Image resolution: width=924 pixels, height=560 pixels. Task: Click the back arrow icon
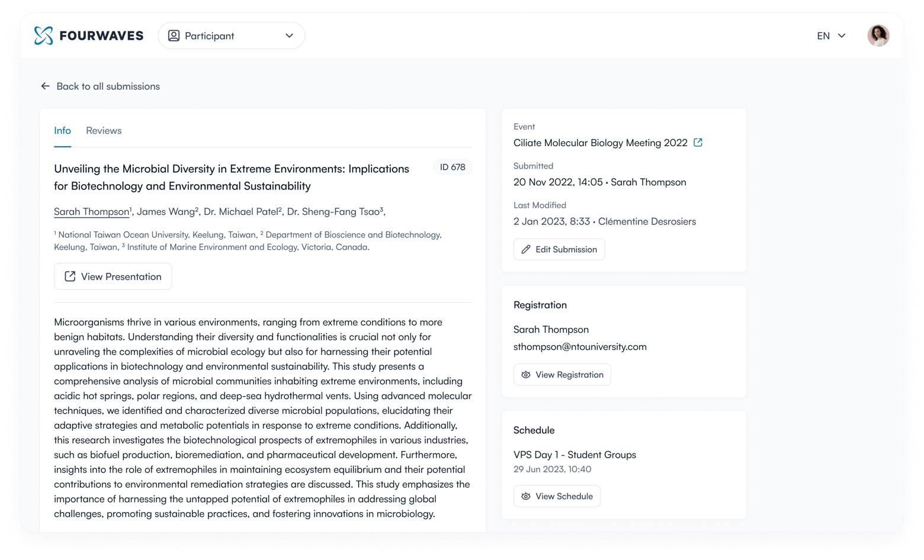(46, 86)
